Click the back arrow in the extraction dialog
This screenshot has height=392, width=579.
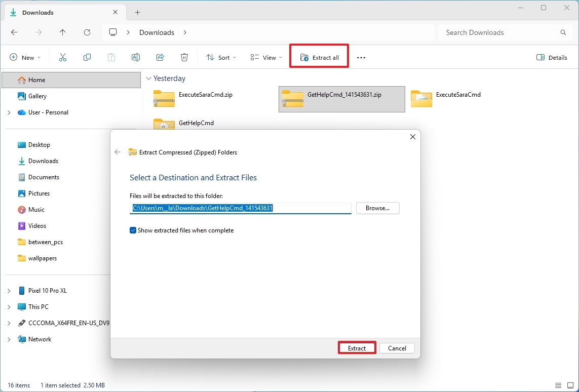117,152
